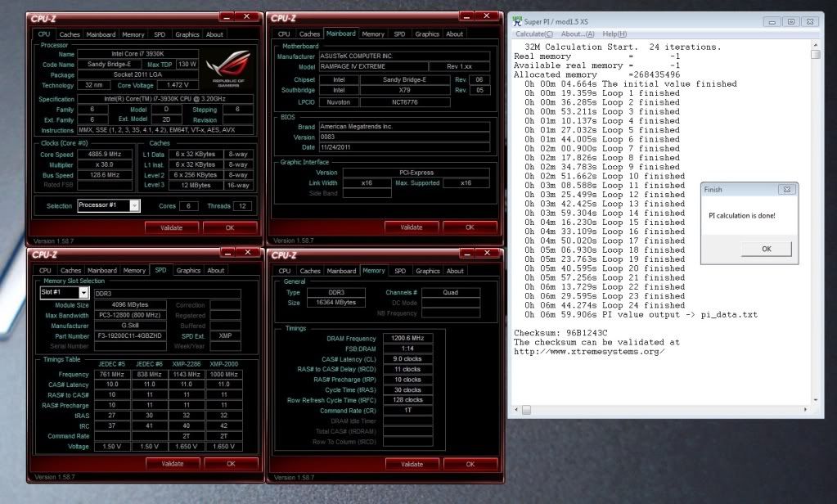837x504 pixels.
Task: Click the 'NCT6776' LPCIO value
Action: pos(405,102)
